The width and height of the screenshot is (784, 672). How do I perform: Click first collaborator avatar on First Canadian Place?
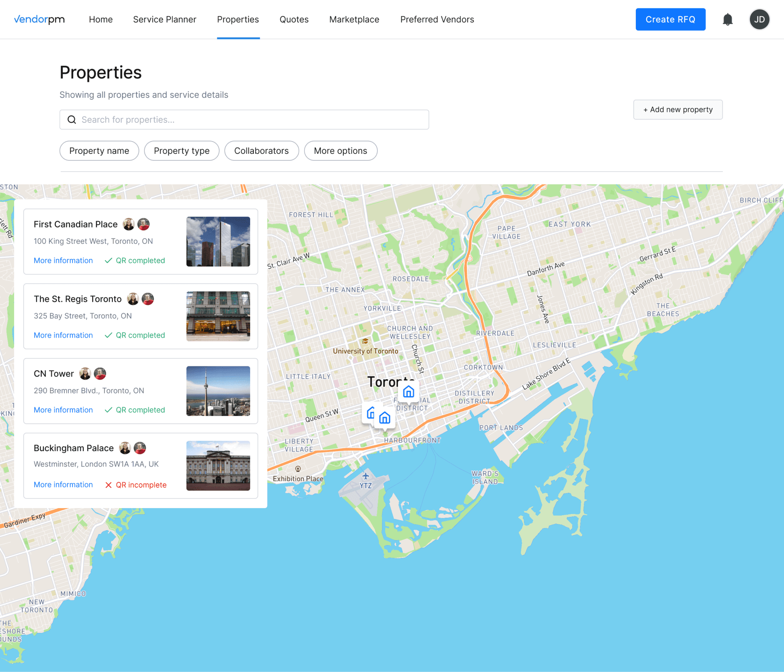(x=129, y=224)
